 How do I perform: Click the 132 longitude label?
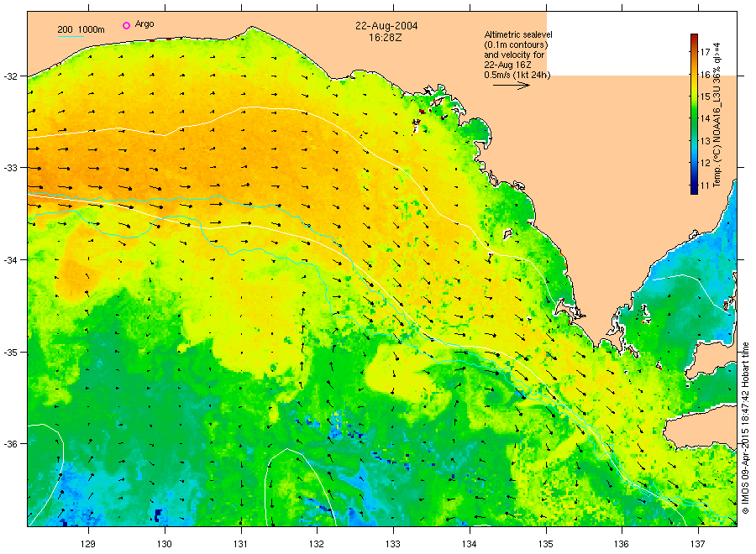(x=317, y=545)
